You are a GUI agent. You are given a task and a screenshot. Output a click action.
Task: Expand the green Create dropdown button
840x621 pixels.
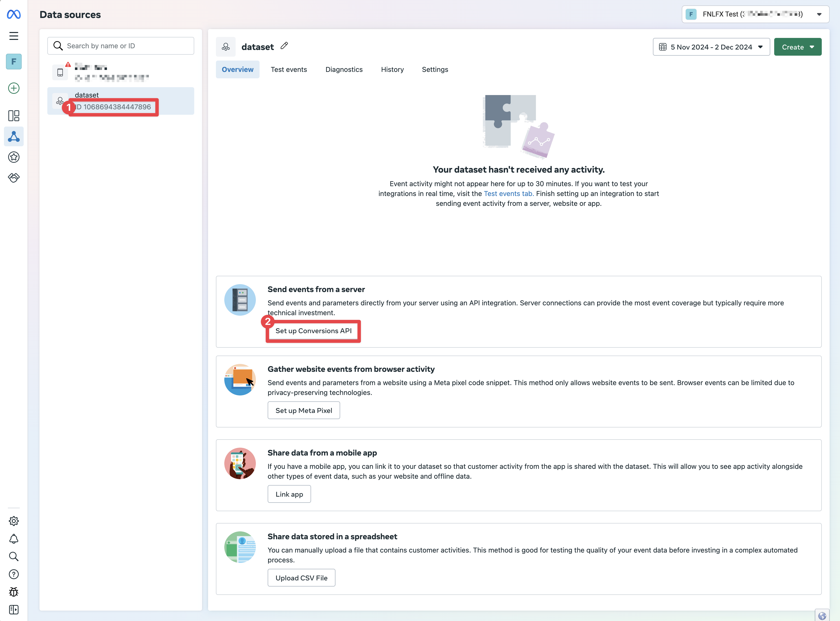click(x=798, y=47)
